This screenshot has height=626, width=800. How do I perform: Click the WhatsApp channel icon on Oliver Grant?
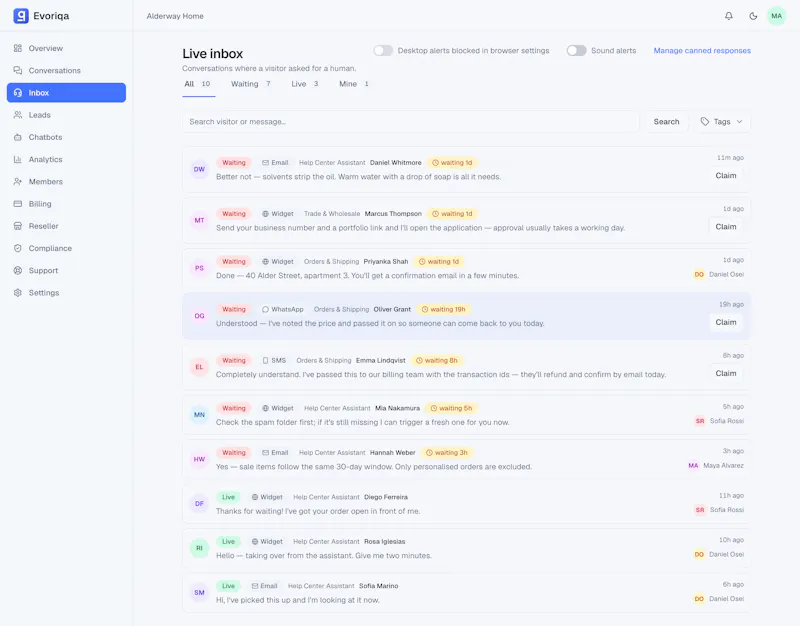point(265,310)
